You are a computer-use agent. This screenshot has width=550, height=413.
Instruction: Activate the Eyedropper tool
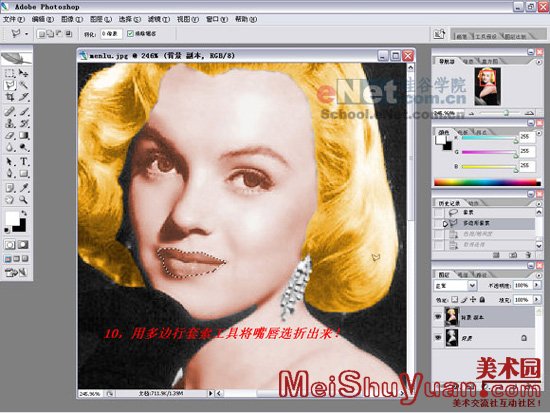point(24,188)
